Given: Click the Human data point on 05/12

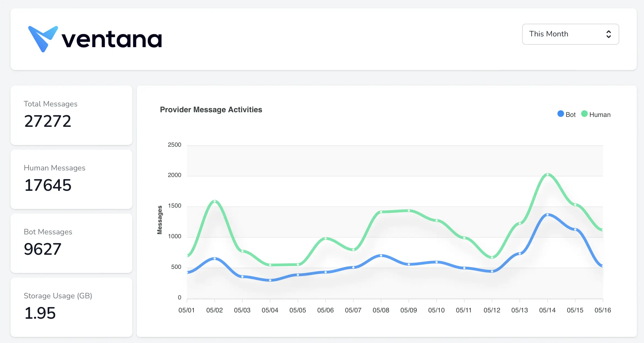Looking at the screenshot, I should click(492, 258).
